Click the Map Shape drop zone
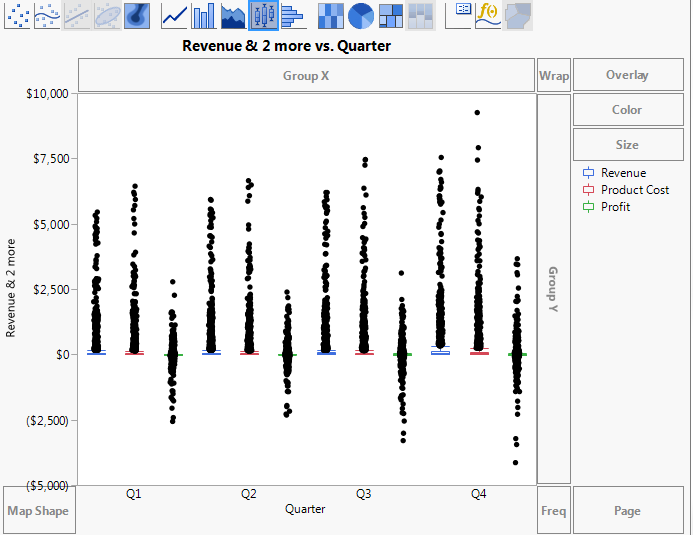This screenshot has height=535, width=693. (39, 511)
